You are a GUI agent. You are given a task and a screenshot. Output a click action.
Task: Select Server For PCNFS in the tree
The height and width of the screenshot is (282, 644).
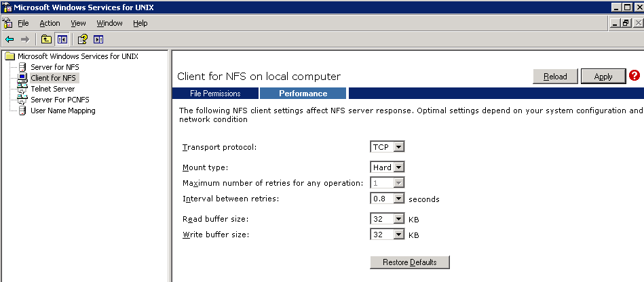click(x=60, y=100)
